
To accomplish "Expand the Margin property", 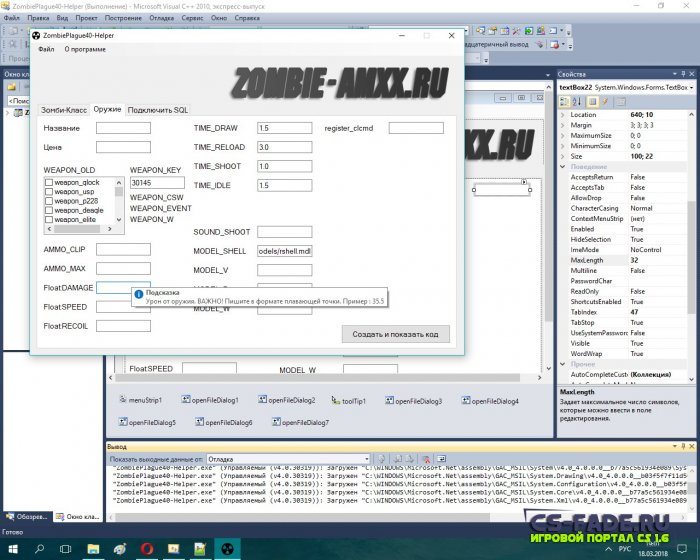I will point(562,125).
